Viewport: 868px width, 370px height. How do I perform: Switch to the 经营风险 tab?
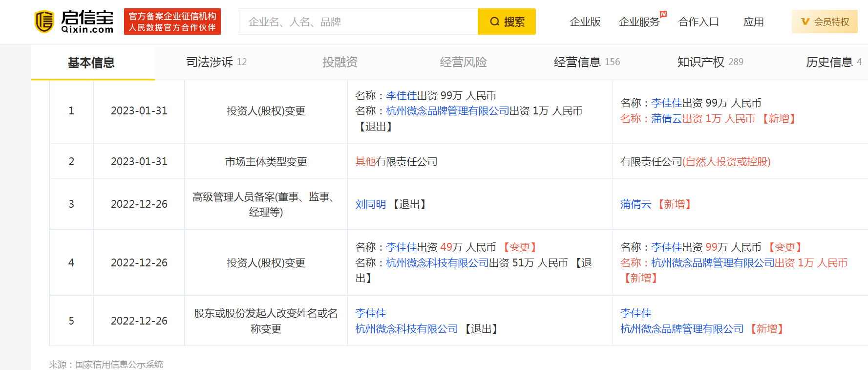pyautogui.click(x=463, y=62)
